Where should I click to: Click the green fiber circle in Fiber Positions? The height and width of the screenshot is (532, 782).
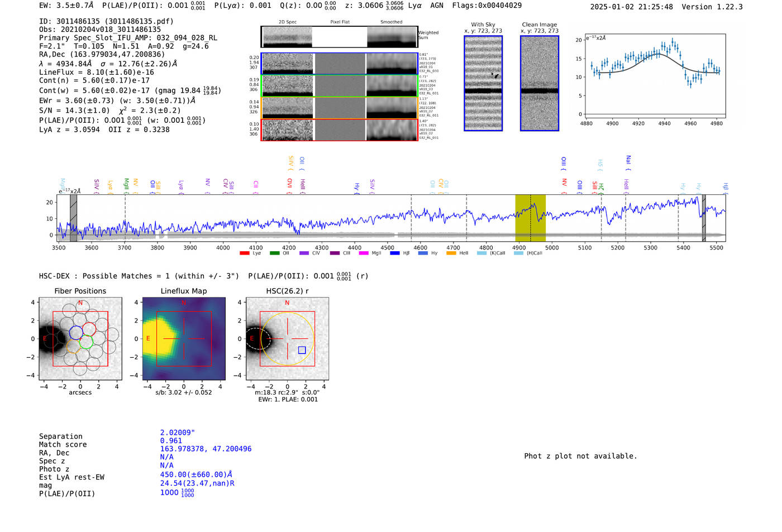pos(85,342)
